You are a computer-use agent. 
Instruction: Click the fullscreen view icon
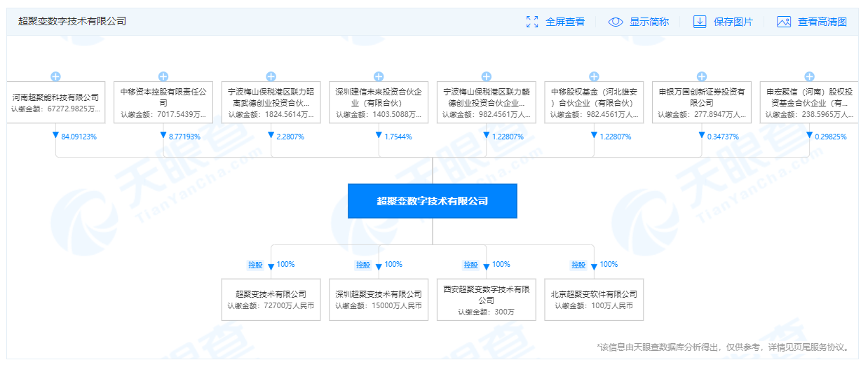click(532, 22)
